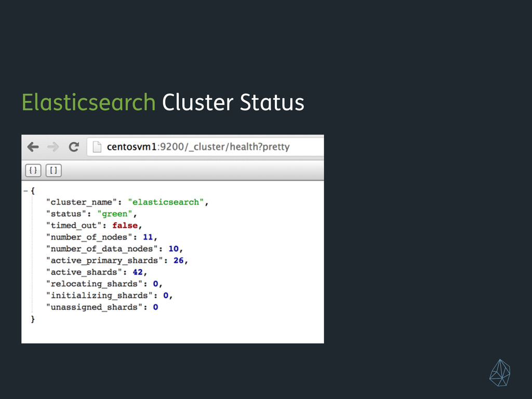Select the value 26
Screen dimensions: 532x399
[x=179, y=261]
